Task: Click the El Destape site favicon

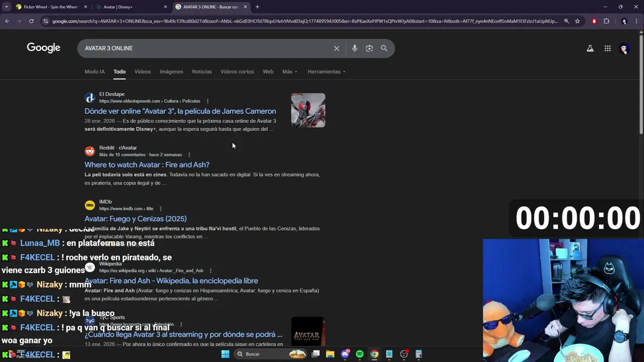Action: (90, 98)
